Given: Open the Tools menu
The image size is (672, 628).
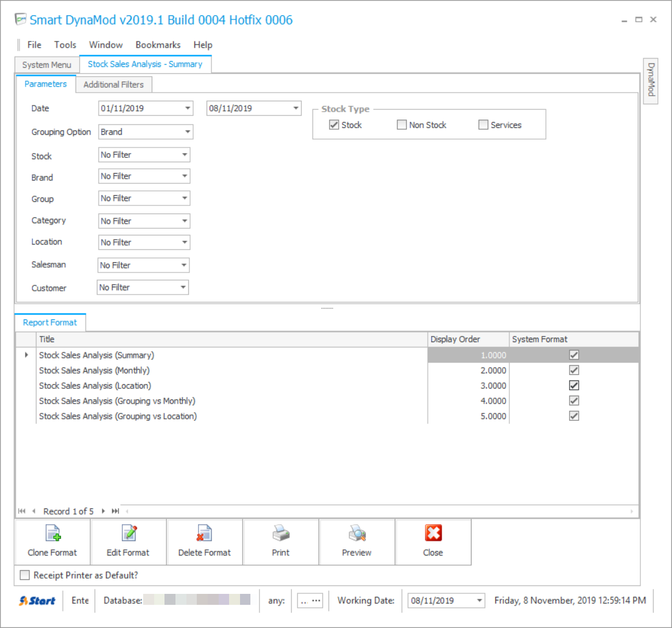Looking at the screenshot, I should (65, 45).
